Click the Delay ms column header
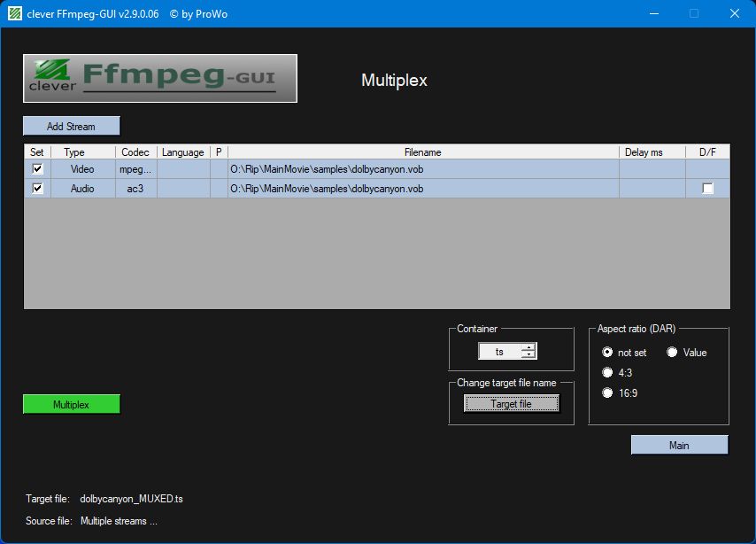Screen dimensions: 756x544 coord(652,152)
